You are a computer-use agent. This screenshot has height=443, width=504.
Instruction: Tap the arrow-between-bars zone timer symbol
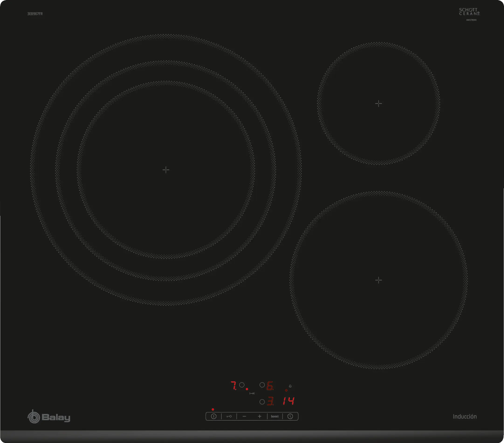click(252, 393)
